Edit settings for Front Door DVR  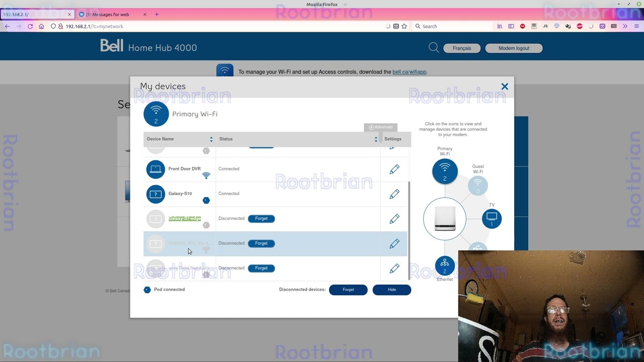click(x=394, y=169)
